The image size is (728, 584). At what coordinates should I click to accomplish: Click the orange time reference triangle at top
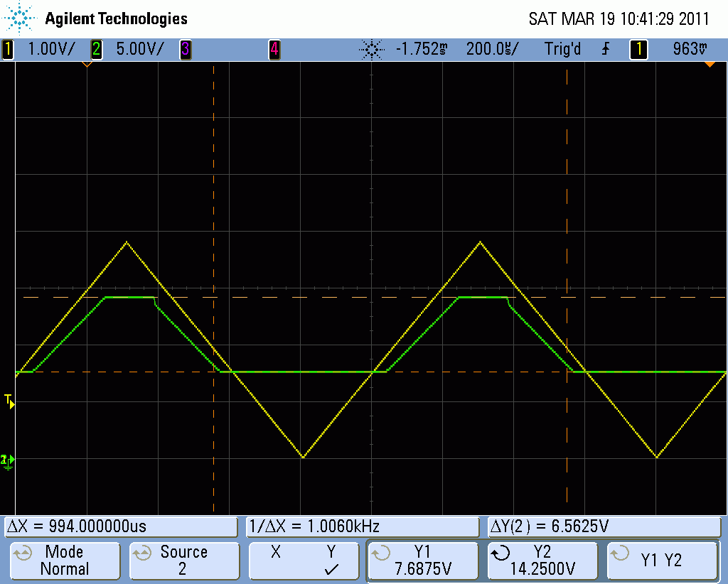(87, 65)
